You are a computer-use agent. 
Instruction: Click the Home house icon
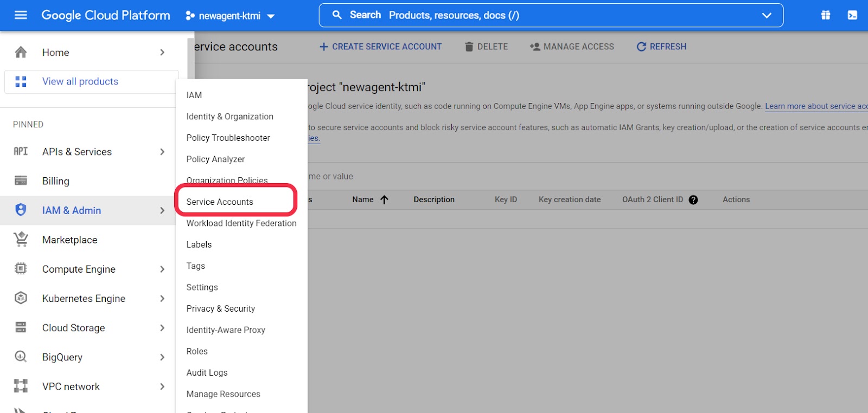21,52
